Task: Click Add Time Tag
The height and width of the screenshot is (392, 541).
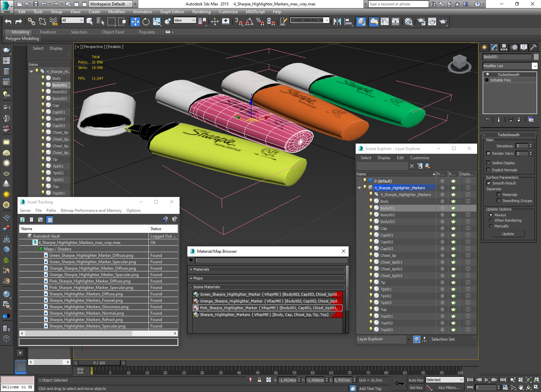Action: pyautogui.click(x=370, y=389)
